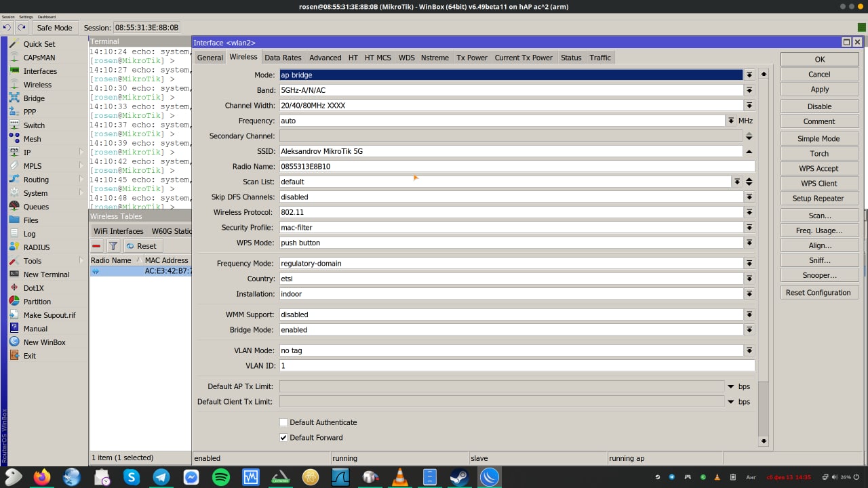Open Steam from the taskbar
This screenshot has width=868, height=488.
point(460,477)
